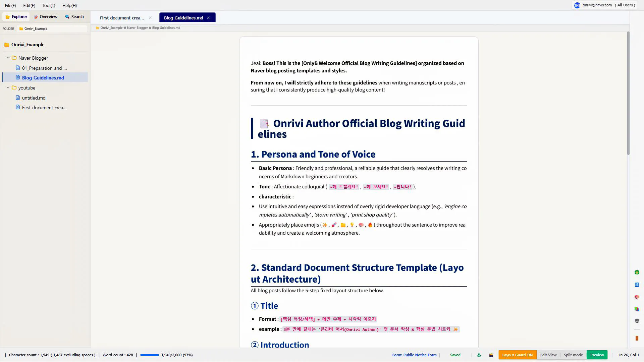The width and height of the screenshot is (644, 362).
Task: Switch to Edit View mode
Action: click(548, 355)
